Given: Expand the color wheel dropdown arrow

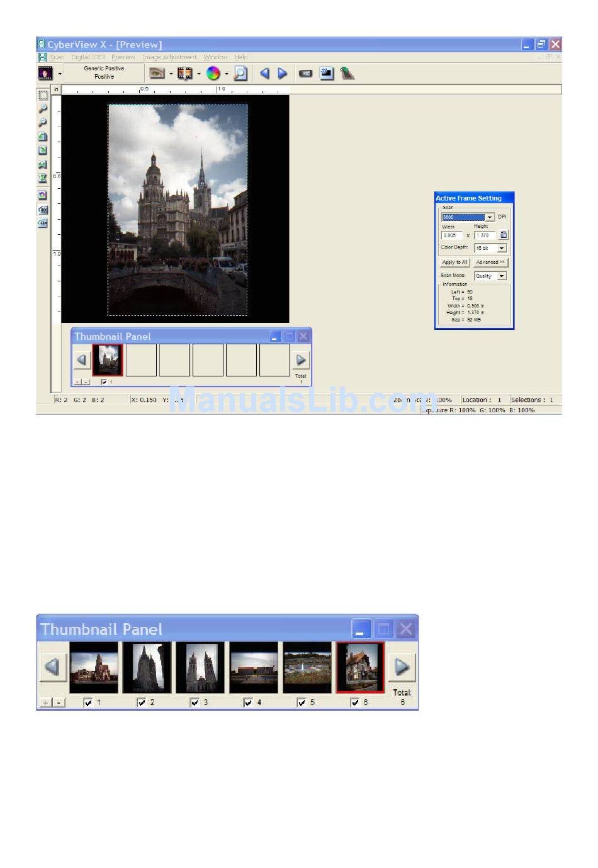Looking at the screenshot, I should tap(227, 74).
